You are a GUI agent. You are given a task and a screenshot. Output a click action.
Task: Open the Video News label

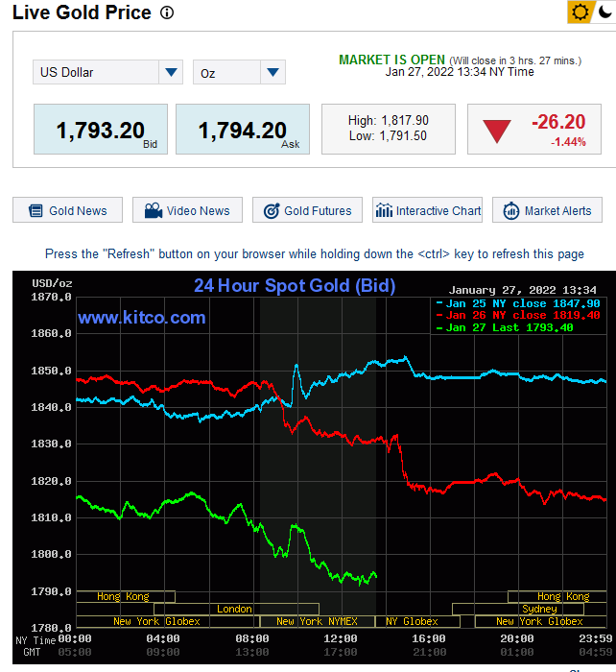pos(199,211)
